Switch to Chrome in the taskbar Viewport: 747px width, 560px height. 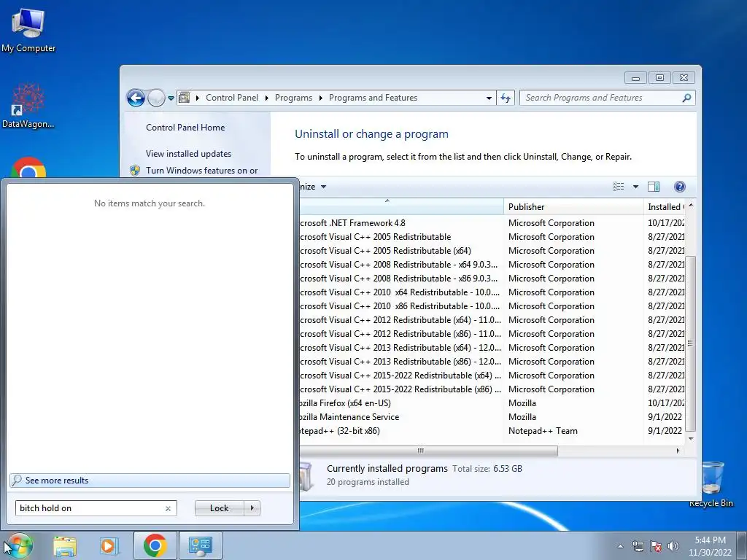coord(155,545)
